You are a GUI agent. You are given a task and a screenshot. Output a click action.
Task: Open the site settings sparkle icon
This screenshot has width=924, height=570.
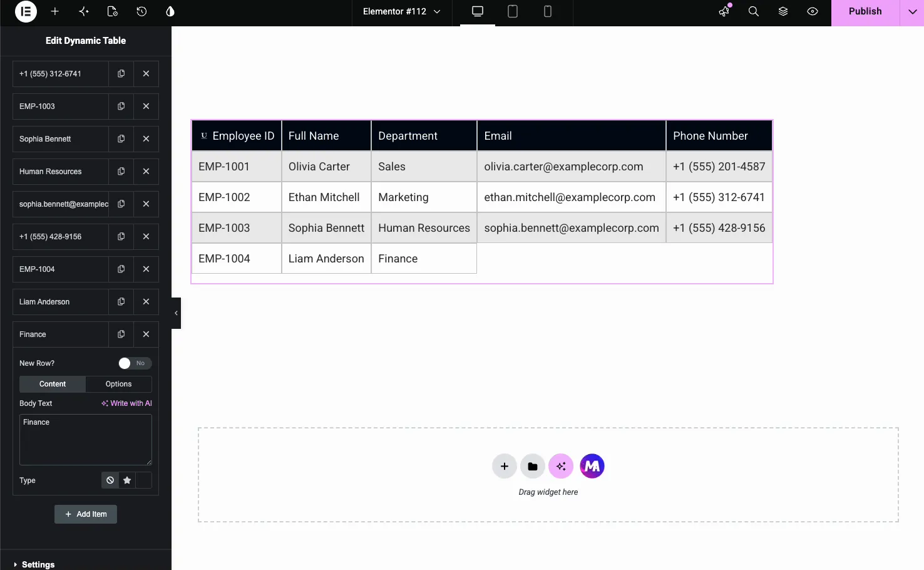[84, 11]
